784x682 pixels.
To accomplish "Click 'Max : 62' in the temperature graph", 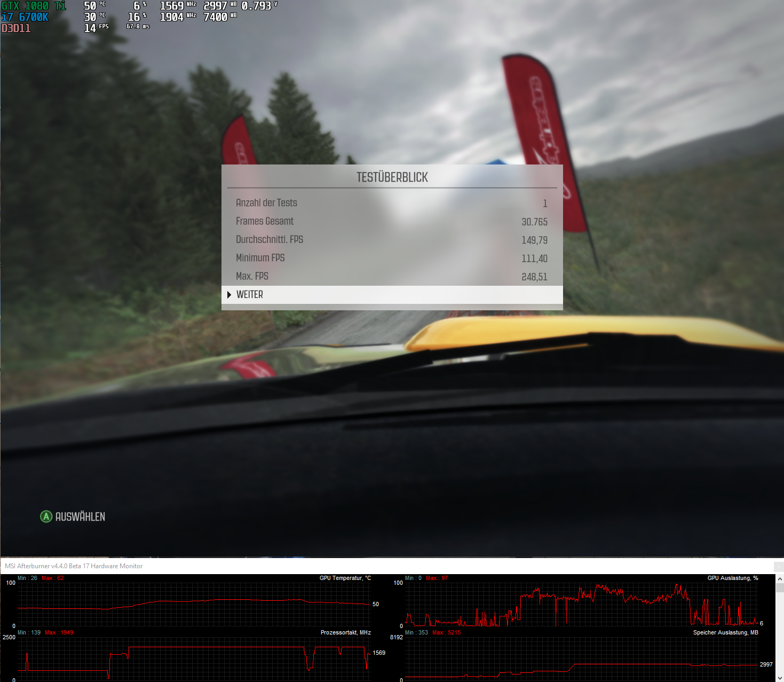I will tap(53, 578).
